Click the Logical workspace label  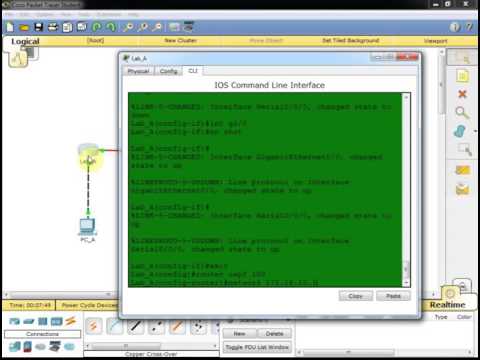click(25, 41)
